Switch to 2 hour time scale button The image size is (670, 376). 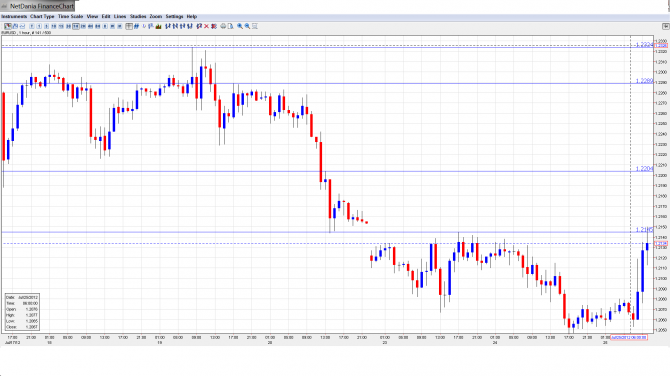pyautogui.click(x=83, y=26)
